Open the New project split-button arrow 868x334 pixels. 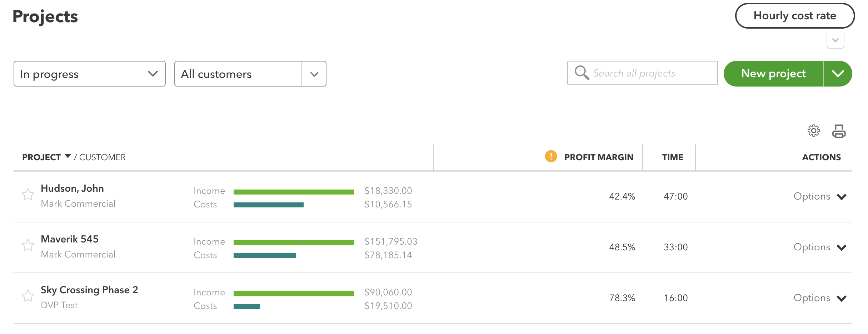pos(838,73)
